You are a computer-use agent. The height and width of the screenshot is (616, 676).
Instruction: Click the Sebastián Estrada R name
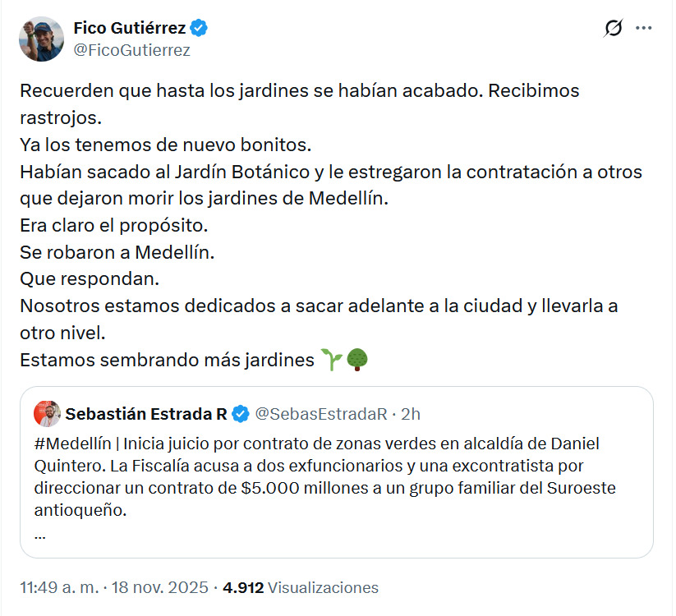[x=146, y=414]
